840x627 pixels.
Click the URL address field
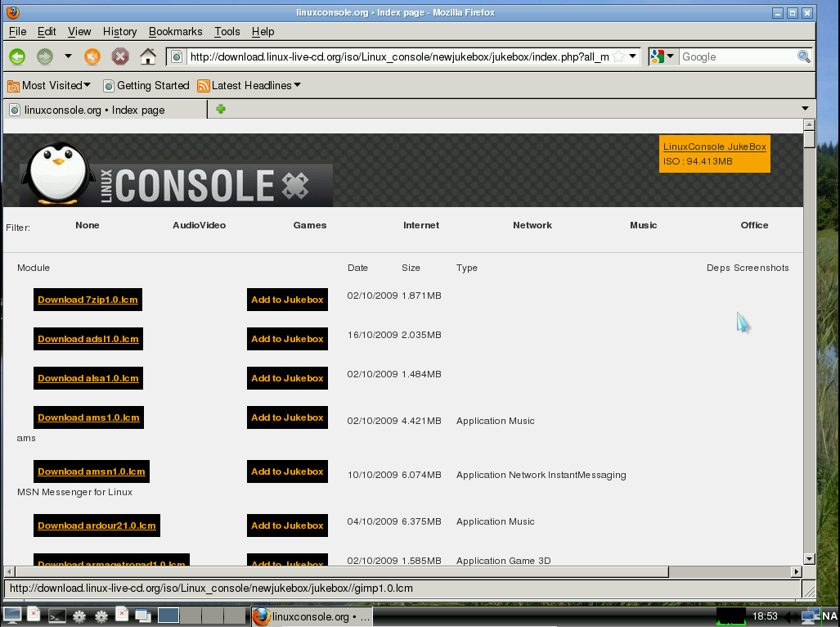click(x=399, y=56)
